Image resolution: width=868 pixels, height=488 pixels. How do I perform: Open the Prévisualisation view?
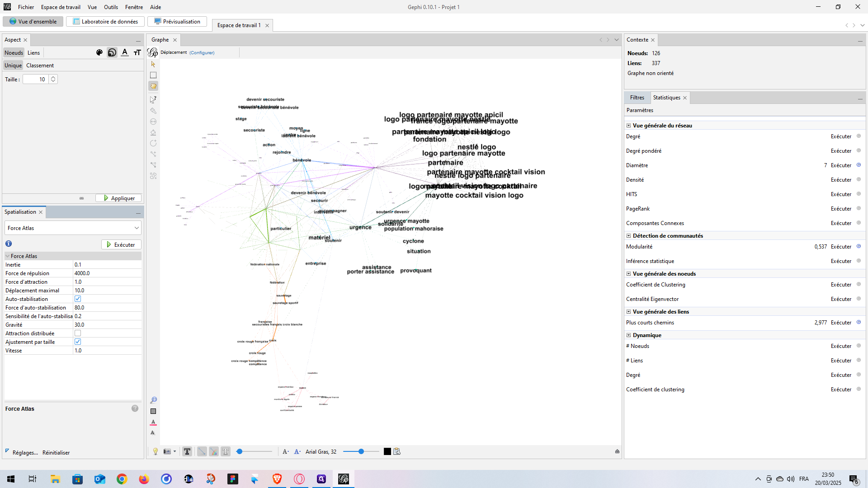tap(177, 21)
